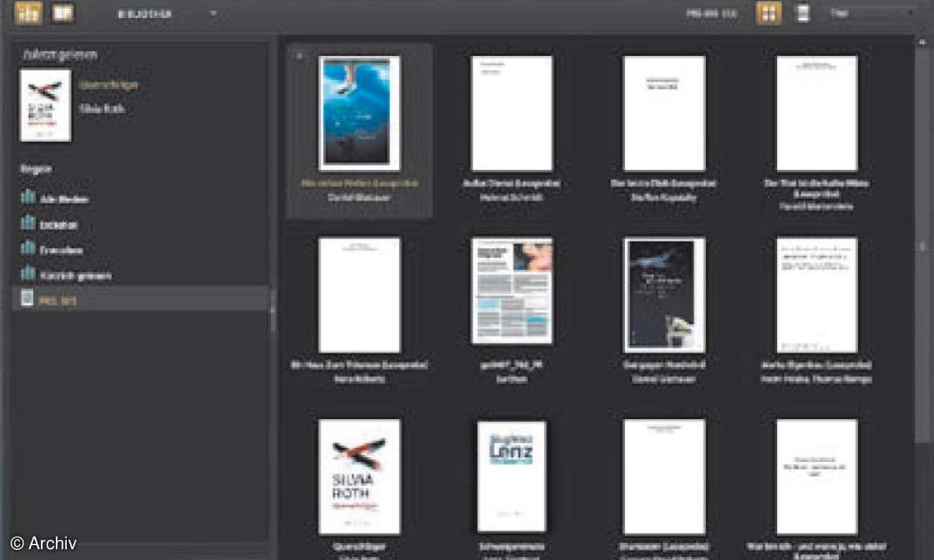The width and height of the screenshot is (934, 560).
Task: Select the Nora Roberts book thumbnail
Action: pos(360,296)
